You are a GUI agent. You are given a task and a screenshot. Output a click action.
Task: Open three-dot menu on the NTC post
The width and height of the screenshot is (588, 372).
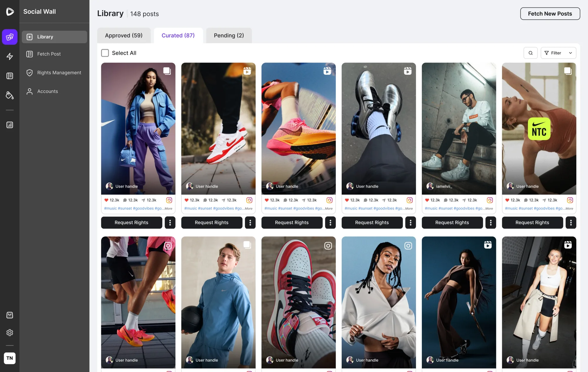pos(571,223)
